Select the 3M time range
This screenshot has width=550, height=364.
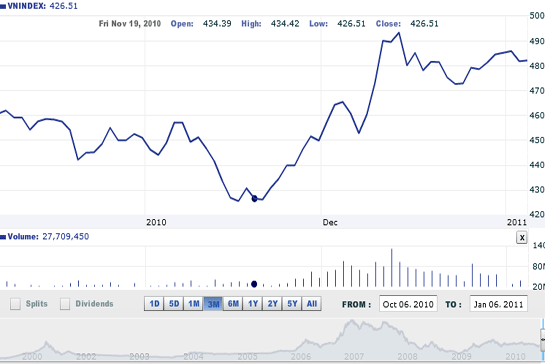click(213, 304)
